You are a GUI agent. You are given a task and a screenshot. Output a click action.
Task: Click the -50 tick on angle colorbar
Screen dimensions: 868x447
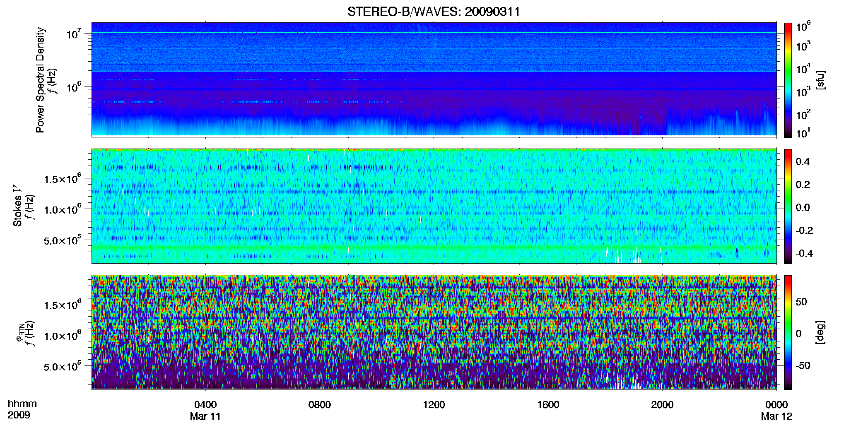(803, 366)
